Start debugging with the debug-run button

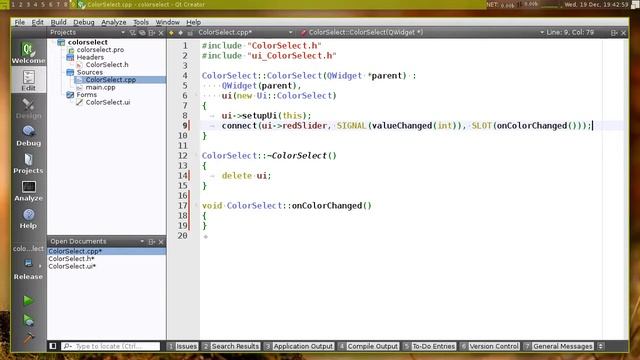[x=28, y=320]
